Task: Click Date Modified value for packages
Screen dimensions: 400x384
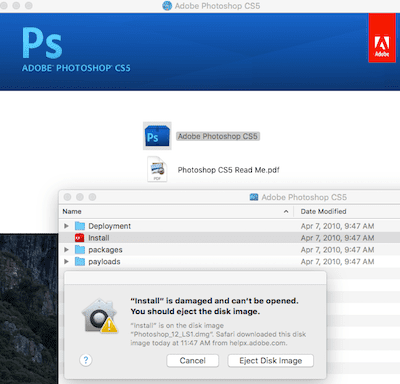Action: [x=337, y=250]
